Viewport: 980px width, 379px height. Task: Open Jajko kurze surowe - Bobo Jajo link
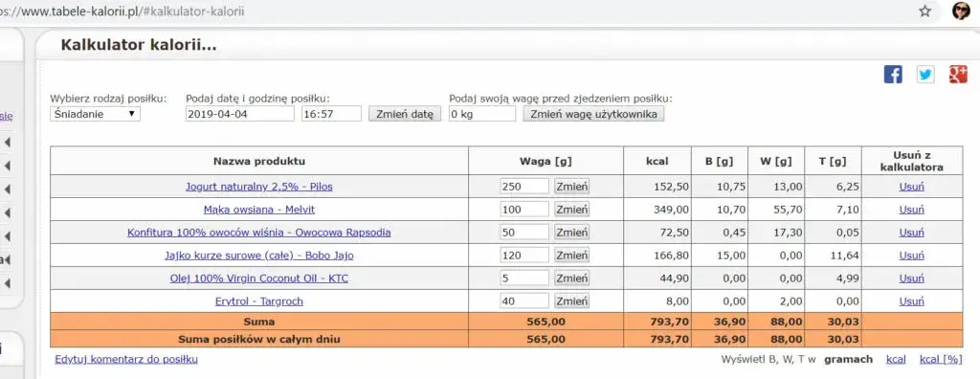coord(258,256)
